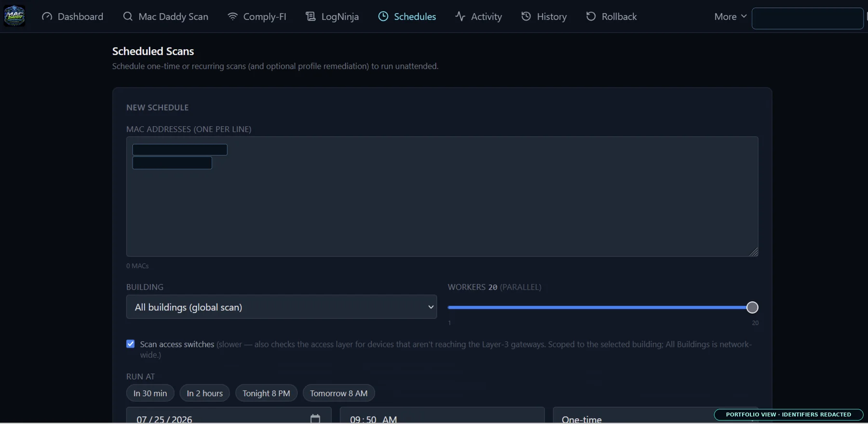
Task: Select the In 30 min preset
Action: [x=150, y=393]
